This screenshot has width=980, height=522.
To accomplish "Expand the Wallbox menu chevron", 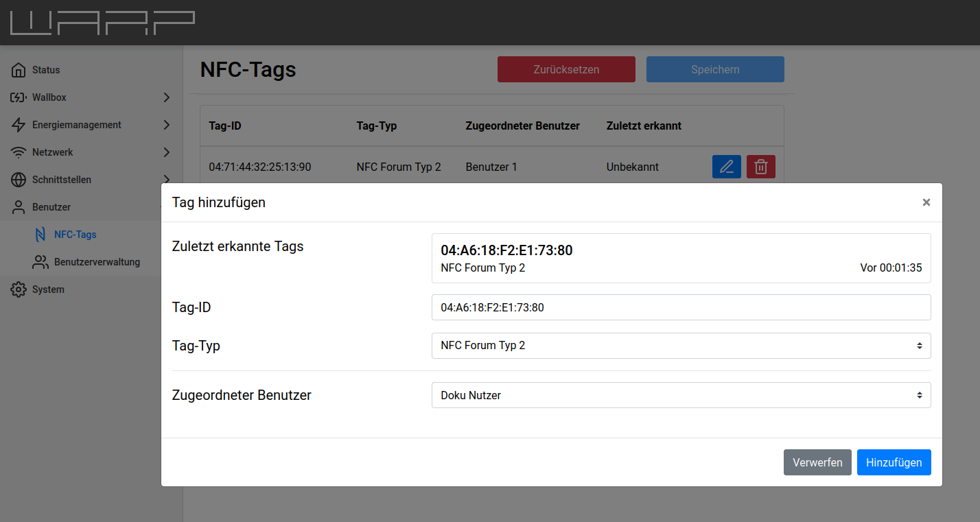I will pyautogui.click(x=166, y=97).
